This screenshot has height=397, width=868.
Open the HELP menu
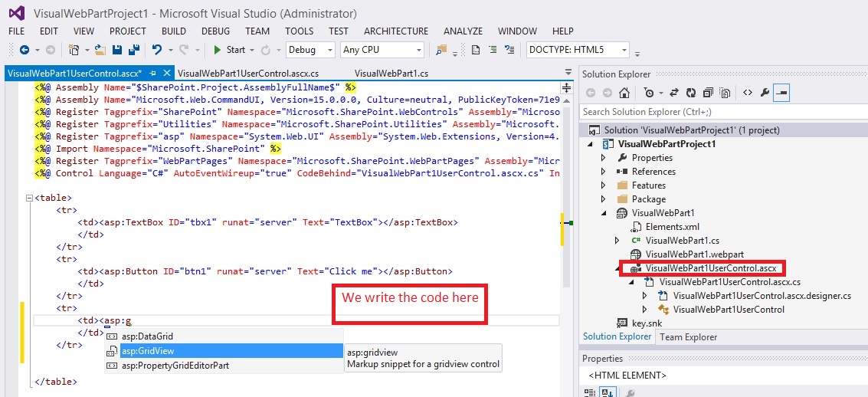563,31
